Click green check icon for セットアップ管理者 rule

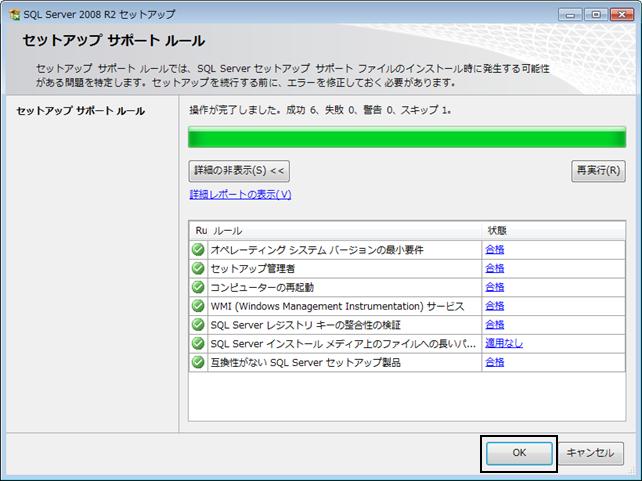pos(198,269)
